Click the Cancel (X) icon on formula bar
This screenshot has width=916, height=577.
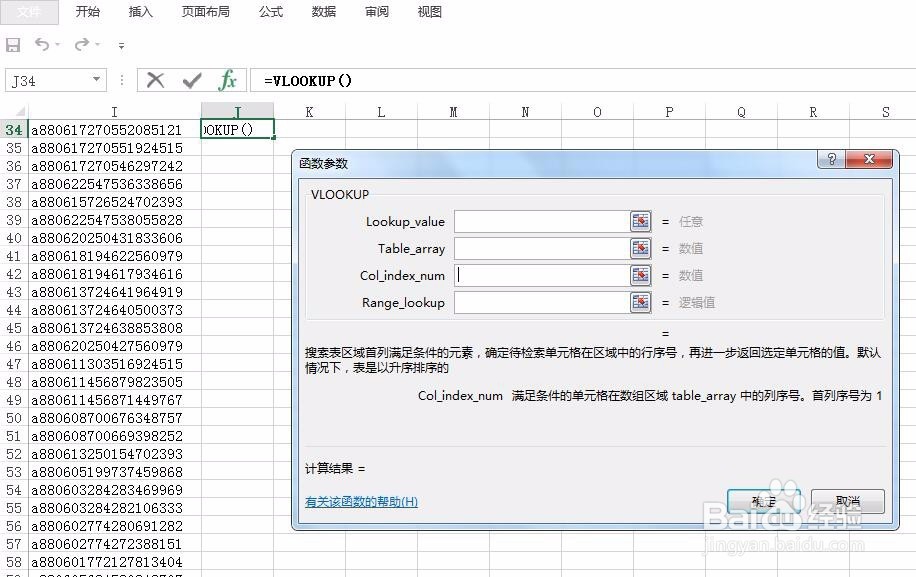click(x=156, y=80)
